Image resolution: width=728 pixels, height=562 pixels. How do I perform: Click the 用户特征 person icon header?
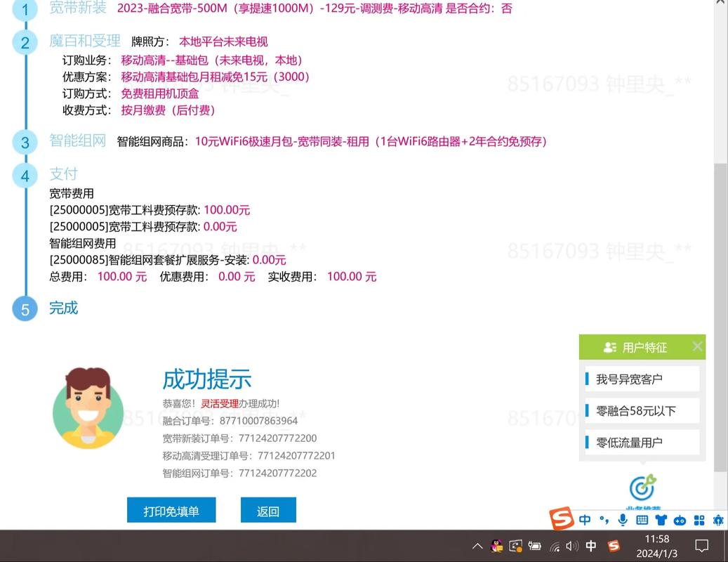pos(609,348)
